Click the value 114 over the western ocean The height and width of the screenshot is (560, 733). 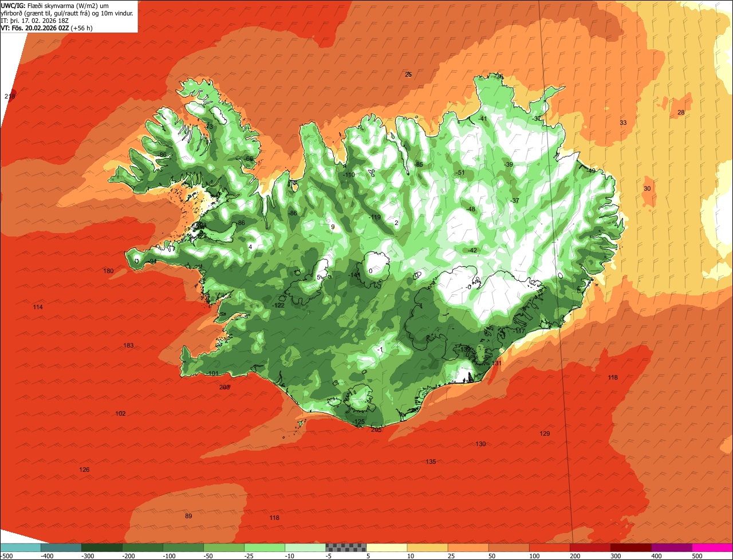(38, 307)
